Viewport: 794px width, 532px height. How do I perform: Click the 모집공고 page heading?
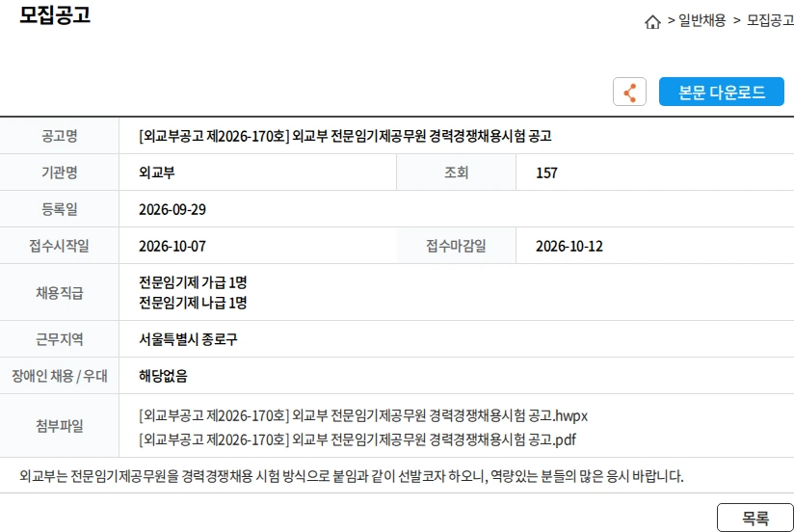(x=55, y=14)
